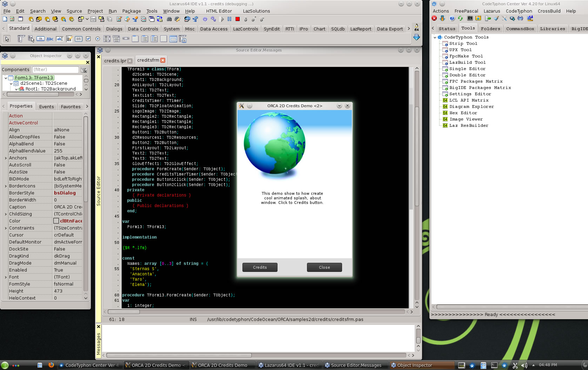Image resolution: width=588 pixels, height=370 pixels.
Task: Click the blue help question mark icon
Action: pos(452,18)
